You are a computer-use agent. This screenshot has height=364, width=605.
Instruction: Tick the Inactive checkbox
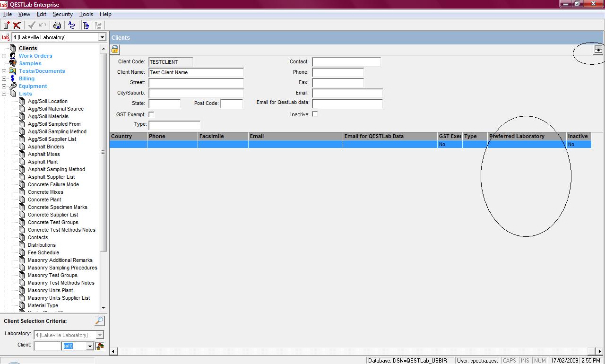tap(315, 114)
